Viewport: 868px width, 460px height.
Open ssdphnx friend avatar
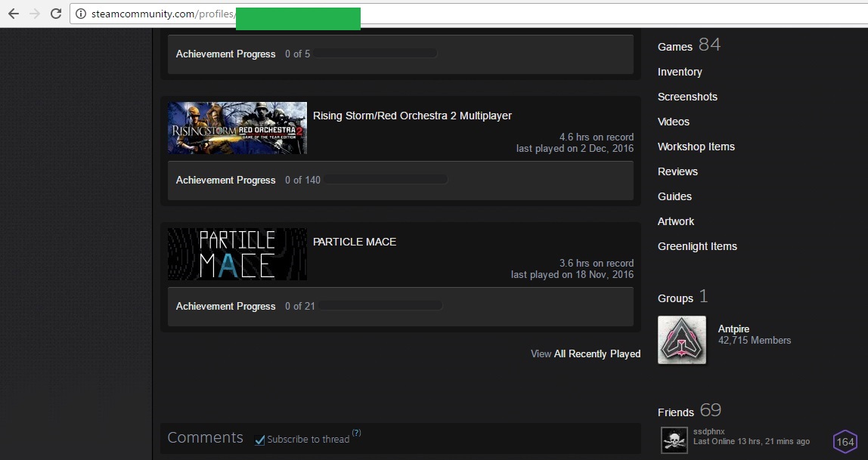click(x=674, y=440)
